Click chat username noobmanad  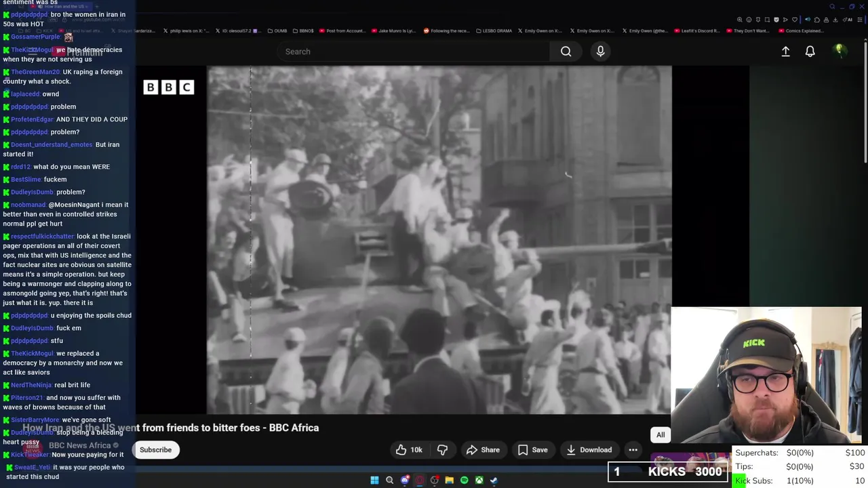pyautogui.click(x=28, y=205)
